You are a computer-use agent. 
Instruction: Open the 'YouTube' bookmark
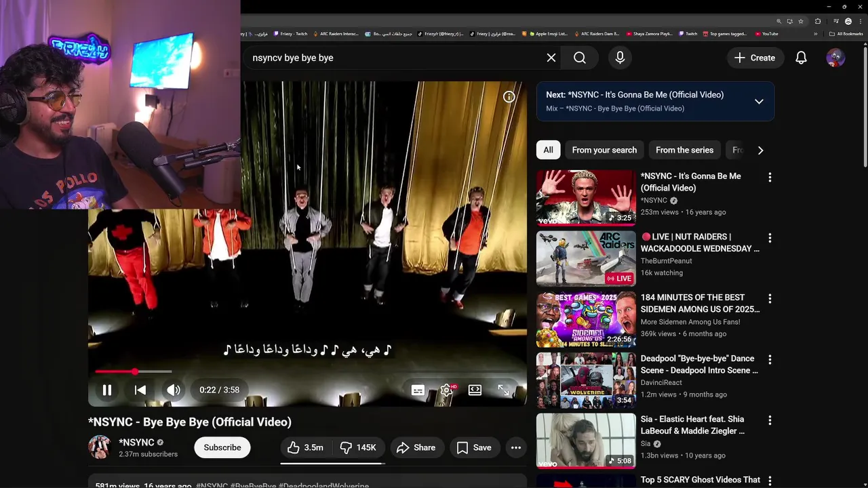pyautogui.click(x=767, y=34)
